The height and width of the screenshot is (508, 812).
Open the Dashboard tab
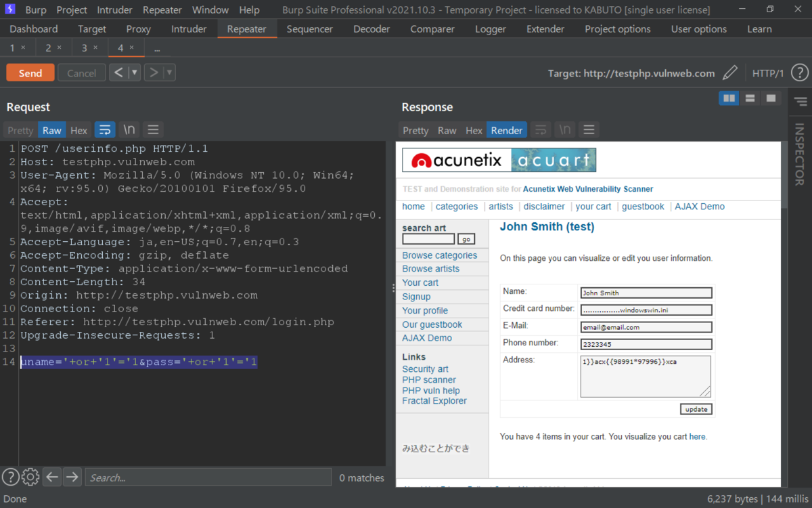click(x=34, y=29)
